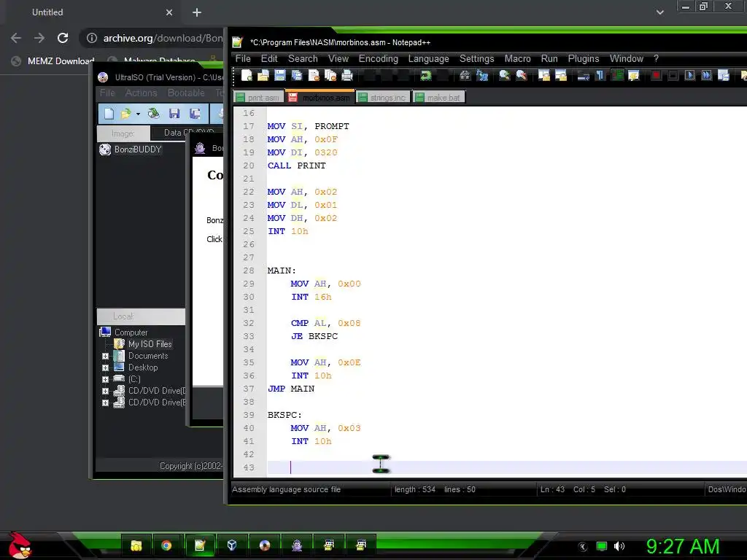
Task: Click Open folder icon in UltraISO toolbar
Action: tap(125, 113)
